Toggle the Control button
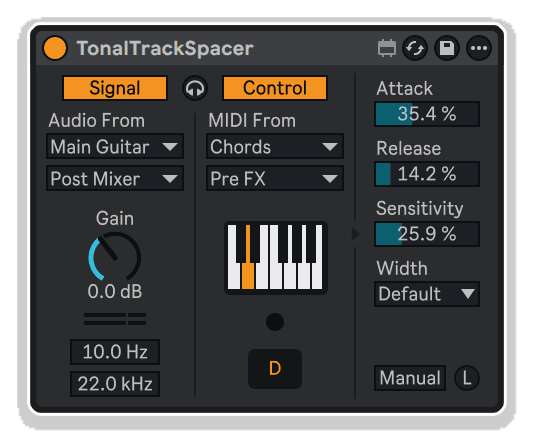The height and width of the screenshot is (448, 534). (x=275, y=88)
